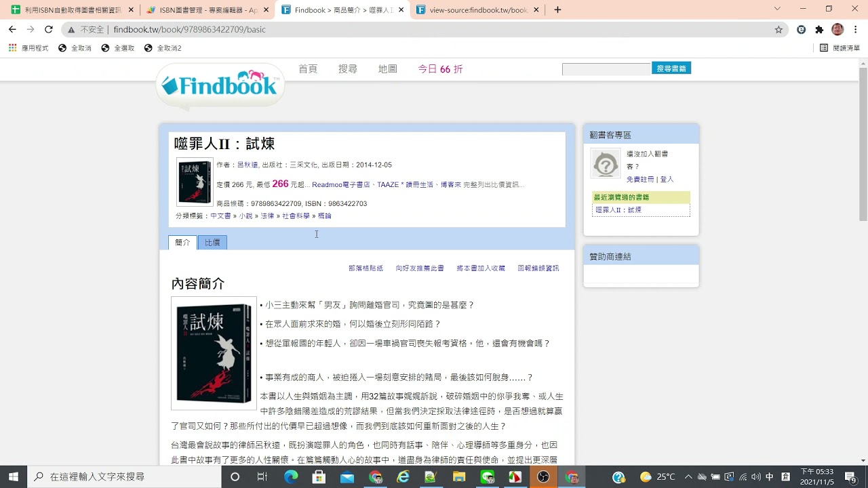Screen dimensions: 868x488
Task: Open Mail app from taskbar
Action: 347,476
